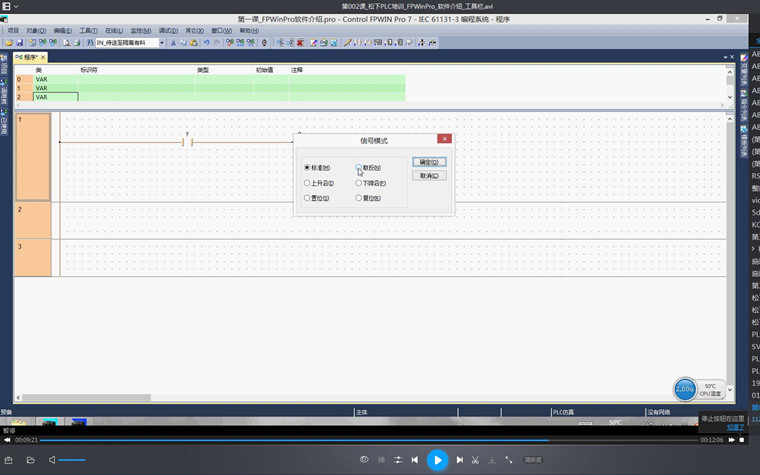760x475 pixels.
Task: Click the printer icon in toolbar
Action: (77, 43)
